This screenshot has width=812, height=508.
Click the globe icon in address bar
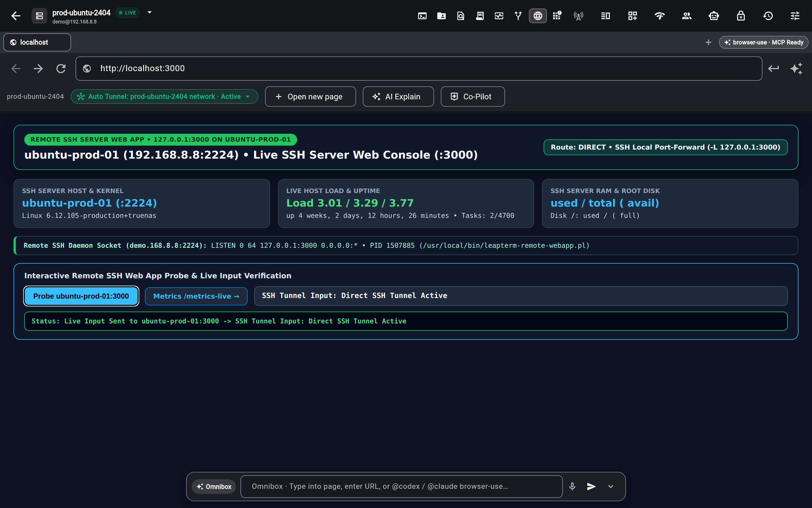87,69
